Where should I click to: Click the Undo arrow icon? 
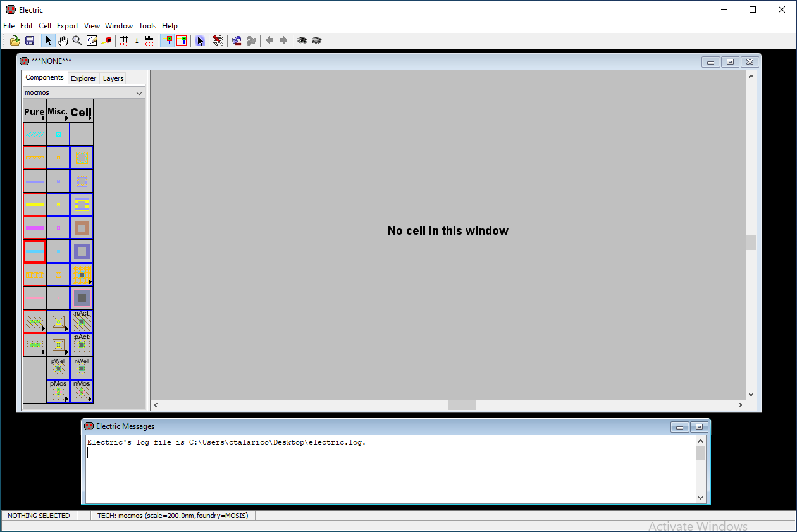point(237,40)
